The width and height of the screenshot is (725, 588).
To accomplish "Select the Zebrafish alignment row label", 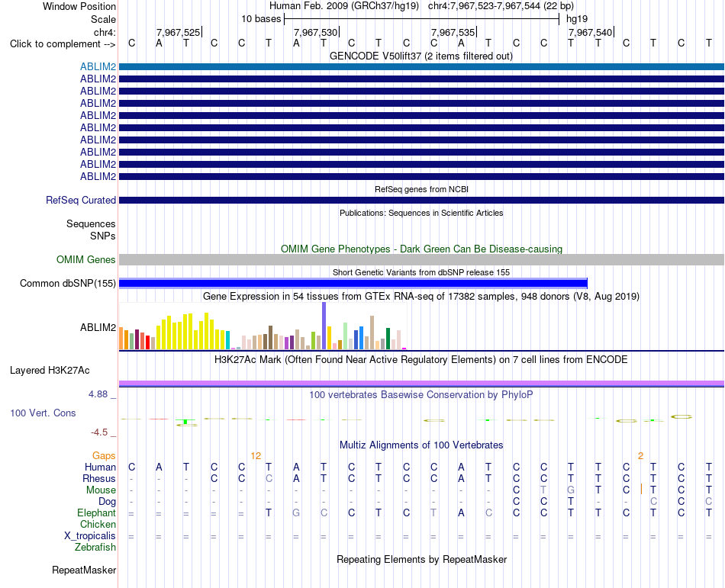I will pos(95,547).
